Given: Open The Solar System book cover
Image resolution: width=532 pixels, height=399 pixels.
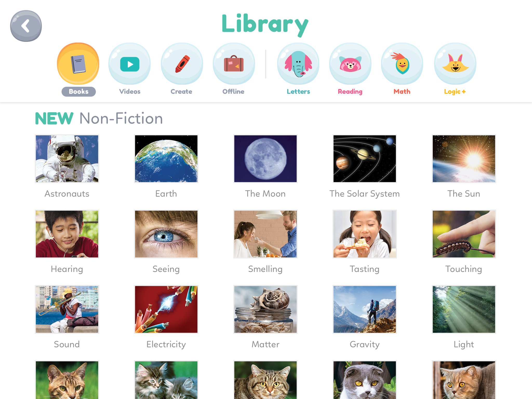Looking at the screenshot, I should coord(365,159).
